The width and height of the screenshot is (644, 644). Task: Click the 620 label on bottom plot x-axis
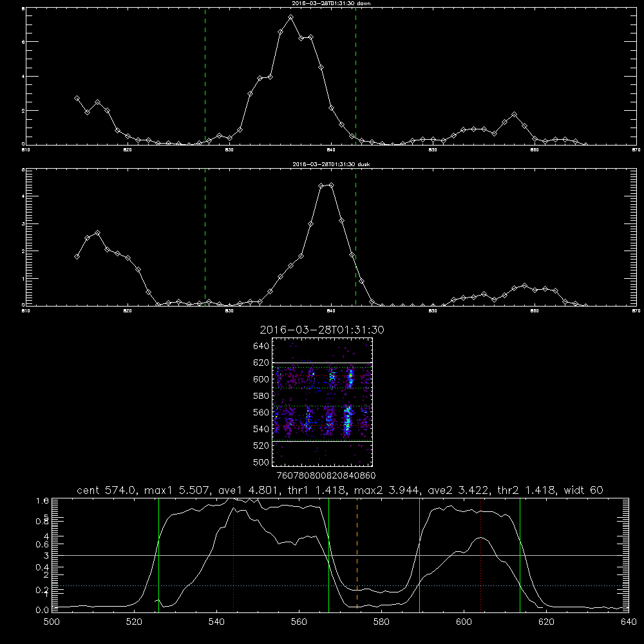click(546, 622)
